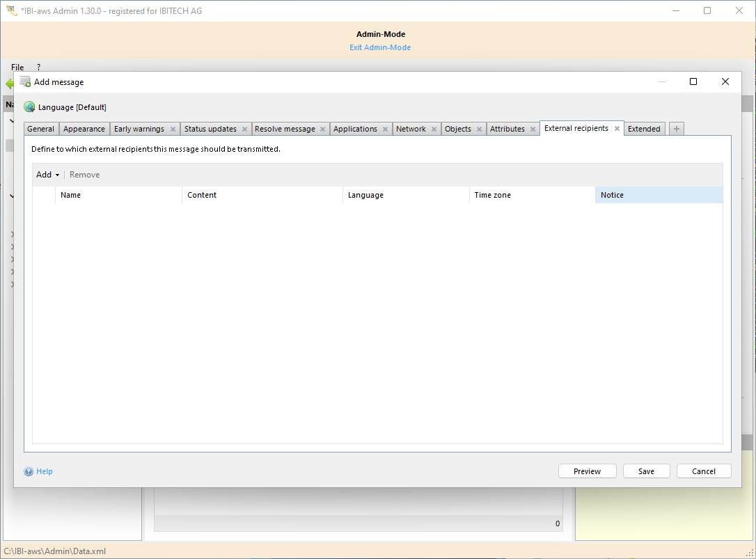The image size is (756, 559).
Task: Sort by the Name column header
Action: click(118, 195)
